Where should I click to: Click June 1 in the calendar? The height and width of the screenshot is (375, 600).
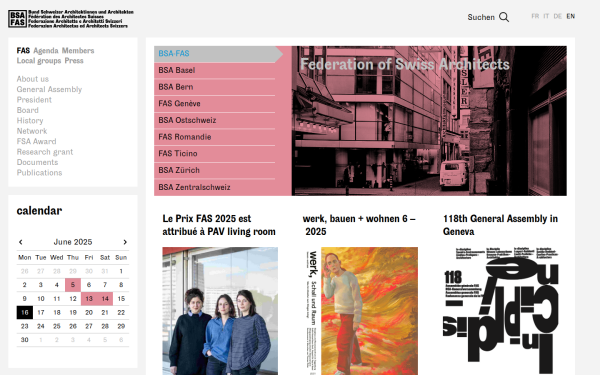[x=121, y=271]
